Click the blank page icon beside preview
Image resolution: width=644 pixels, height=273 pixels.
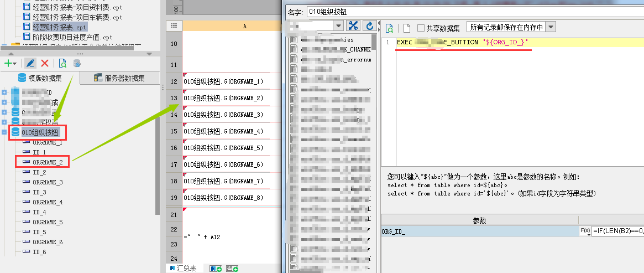click(407, 28)
